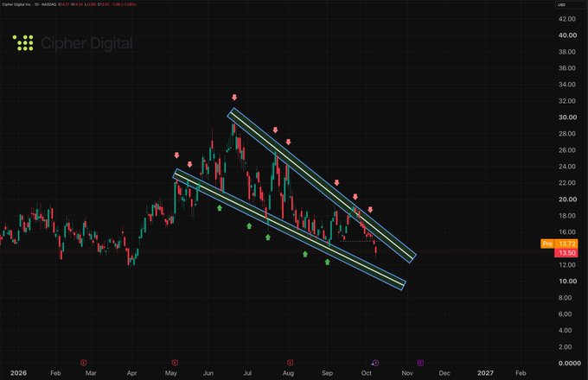Click the 0.0000 price axis label
The image size is (588, 380).
(570, 363)
